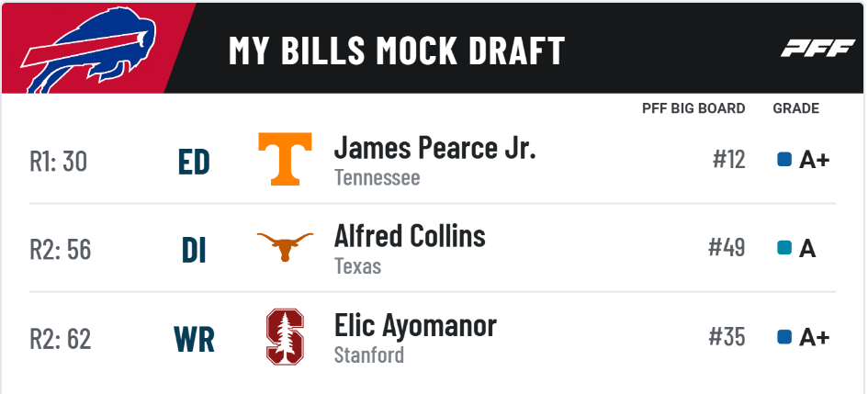Open Alfred Collins player name
The width and height of the screenshot is (868, 394).
(410, 236)
